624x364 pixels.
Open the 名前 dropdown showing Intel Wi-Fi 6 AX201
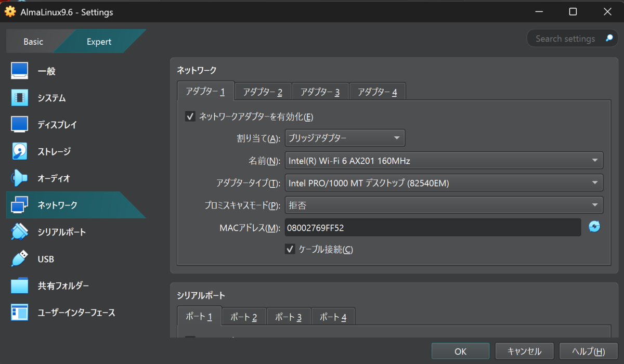pos(444,161)
